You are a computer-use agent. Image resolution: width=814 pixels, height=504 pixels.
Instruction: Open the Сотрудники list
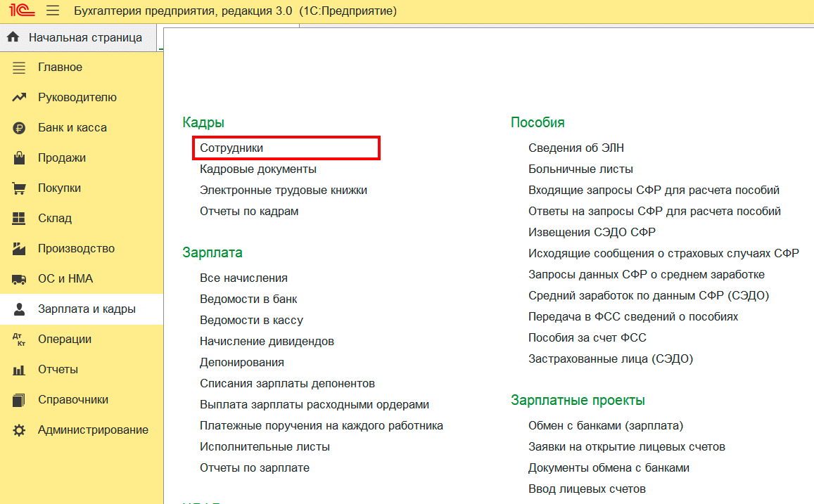coord(231,148)
